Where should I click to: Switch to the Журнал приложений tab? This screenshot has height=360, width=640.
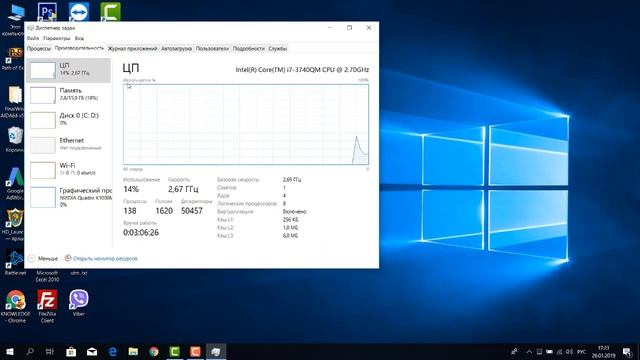132,49
